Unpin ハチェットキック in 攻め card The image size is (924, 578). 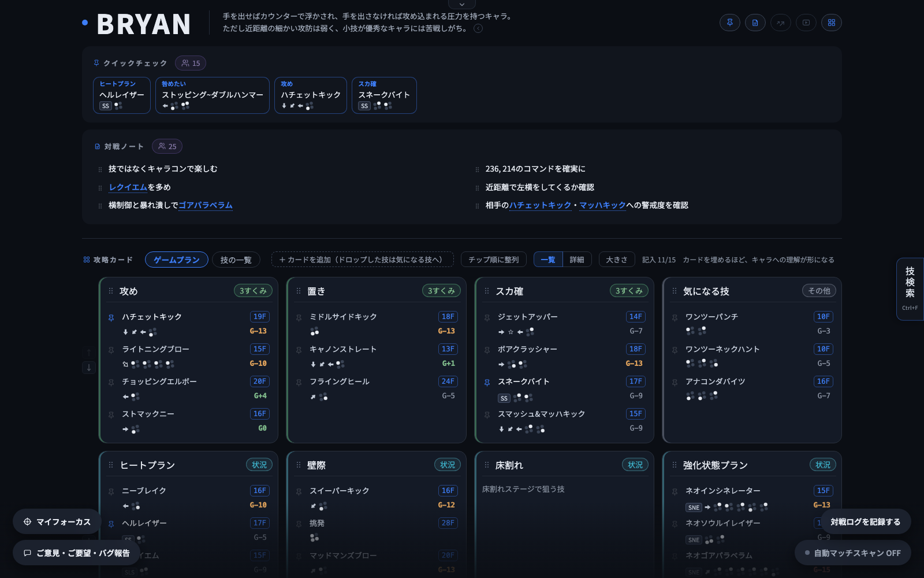click(x=111, y=318)
